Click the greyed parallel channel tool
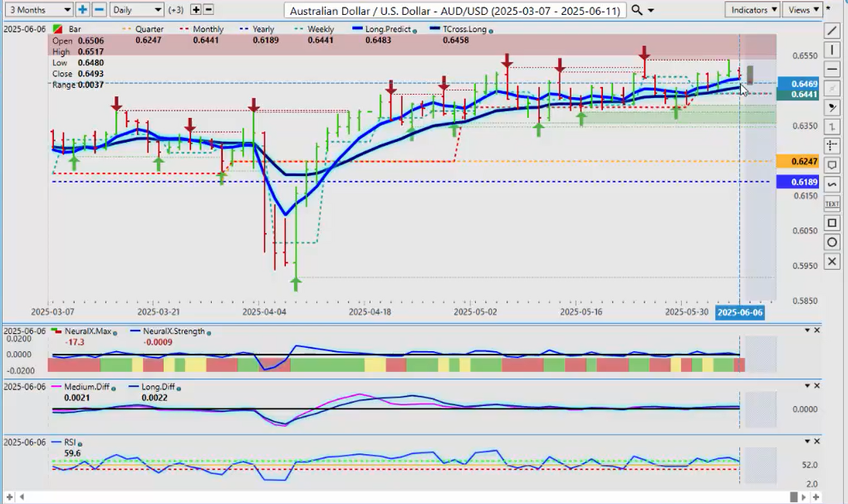848x504 pixels. [x=831, y=89]
